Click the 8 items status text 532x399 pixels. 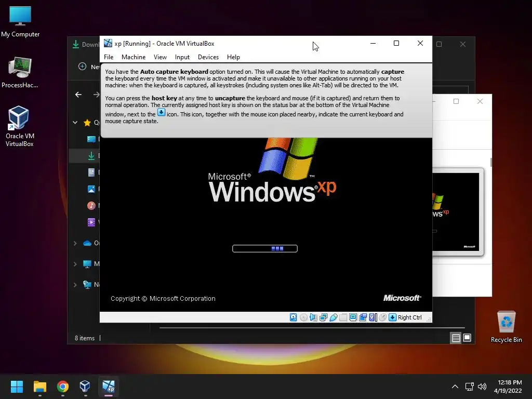click(85, 338)
